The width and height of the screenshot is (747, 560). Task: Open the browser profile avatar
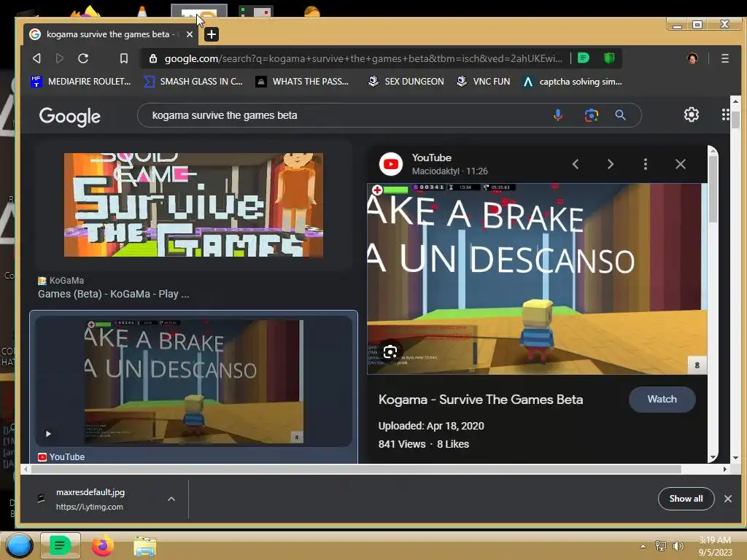click(692, 58)
